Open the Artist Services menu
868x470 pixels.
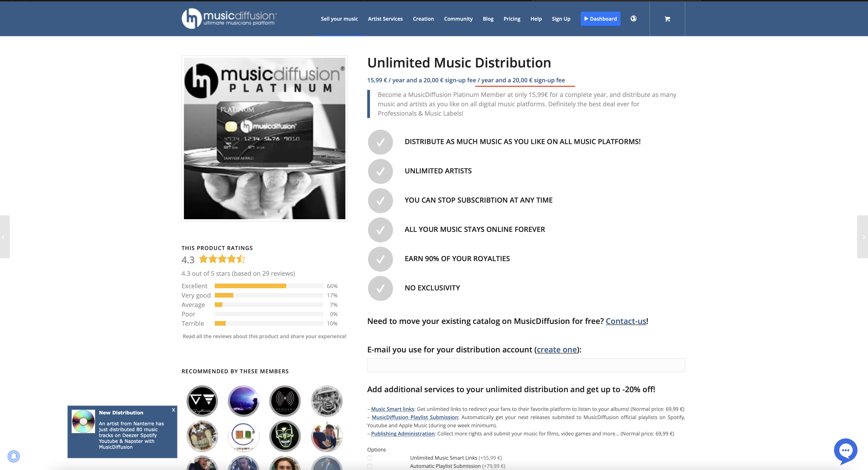click(385, 19)
